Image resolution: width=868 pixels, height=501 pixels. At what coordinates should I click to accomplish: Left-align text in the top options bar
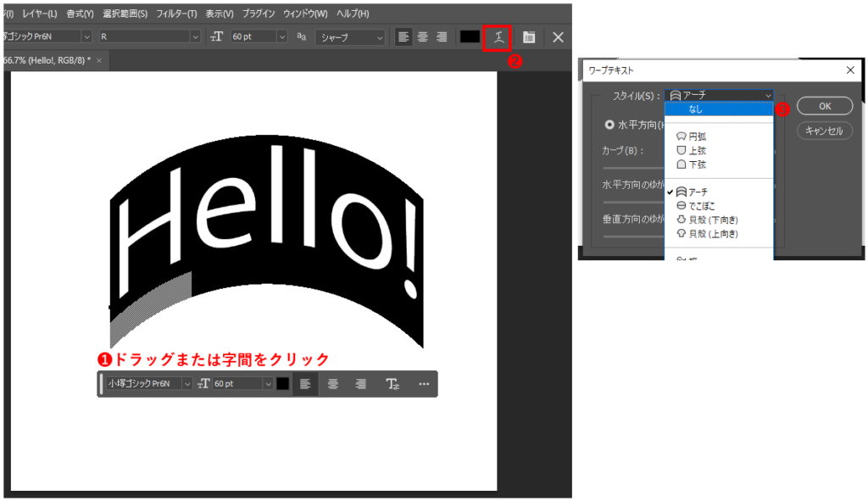(403, 37)
